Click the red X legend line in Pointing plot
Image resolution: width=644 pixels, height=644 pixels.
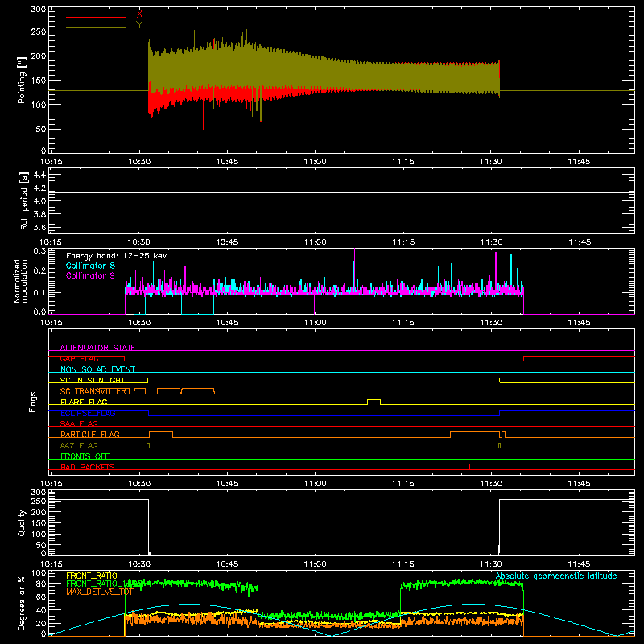pos(96,17)
